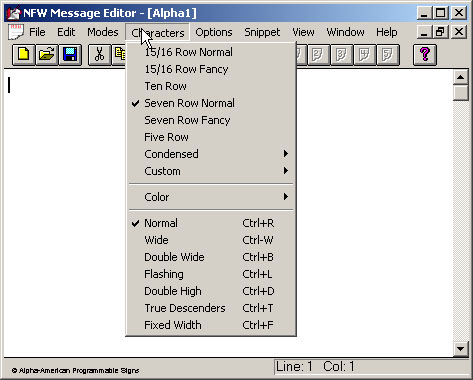
Task: Click the New file toolbar icon
Action: click(x=24, y=54)
